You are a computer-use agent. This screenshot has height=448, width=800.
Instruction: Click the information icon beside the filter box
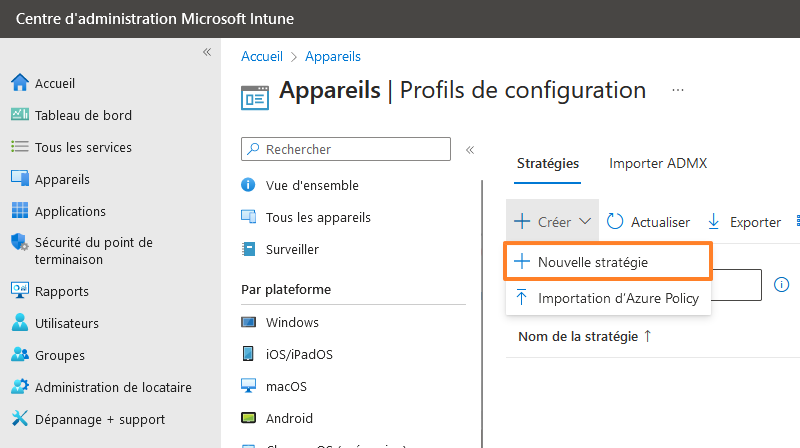pyautogui.click(x=781, y=285)
